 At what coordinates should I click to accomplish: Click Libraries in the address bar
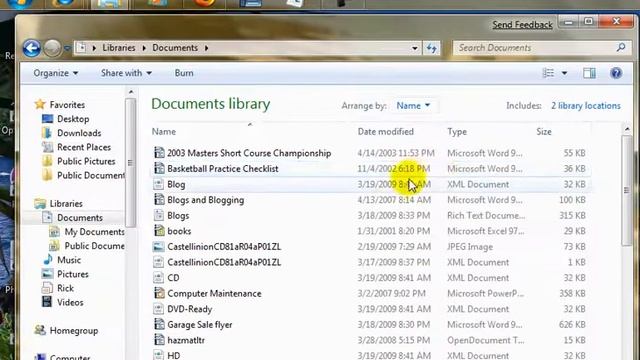point(119,48)
